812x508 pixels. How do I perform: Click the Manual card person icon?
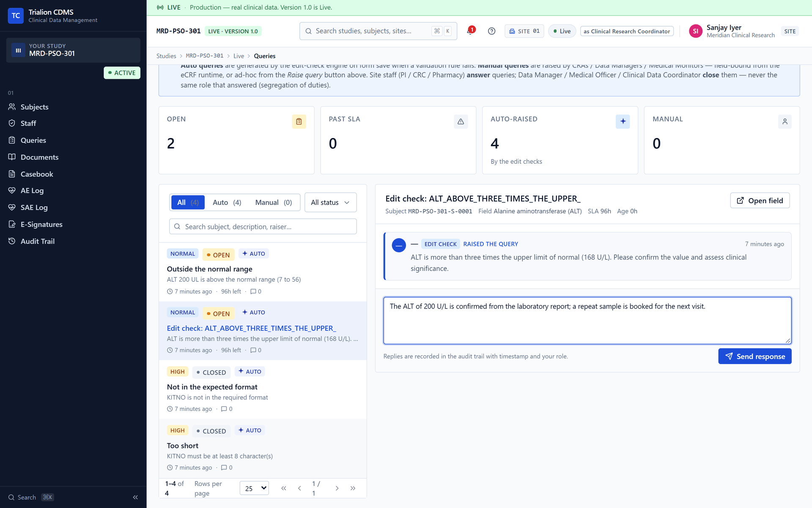[x=785, y=121]
